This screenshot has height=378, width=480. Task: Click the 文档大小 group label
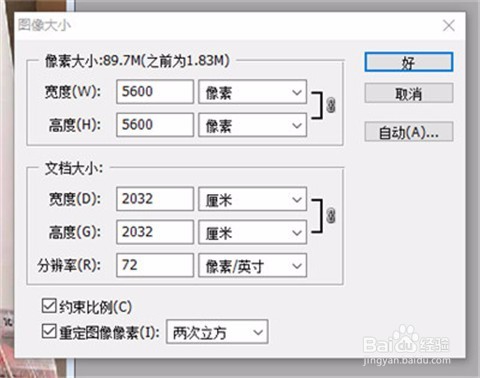click(x=74, y=169)
